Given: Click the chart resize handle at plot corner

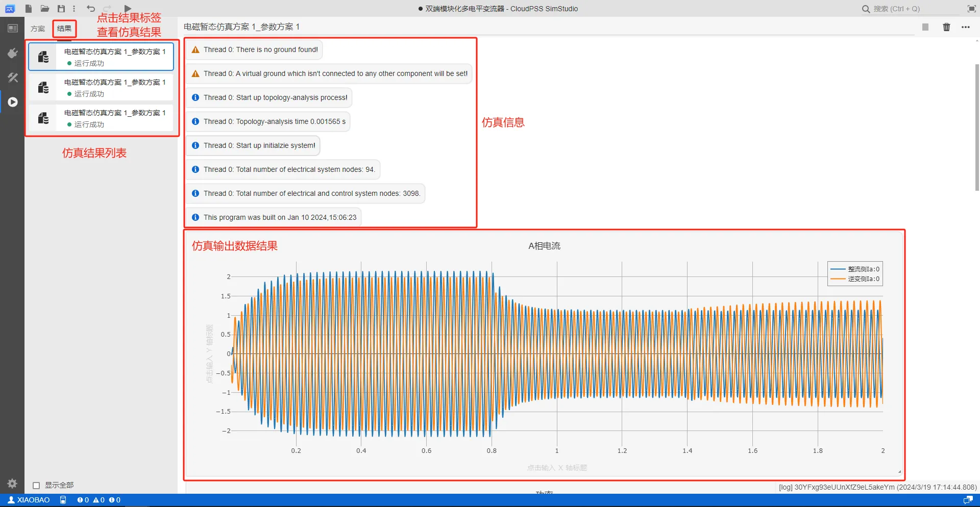Looking at the screenshot, I should (x=899, y=472).
